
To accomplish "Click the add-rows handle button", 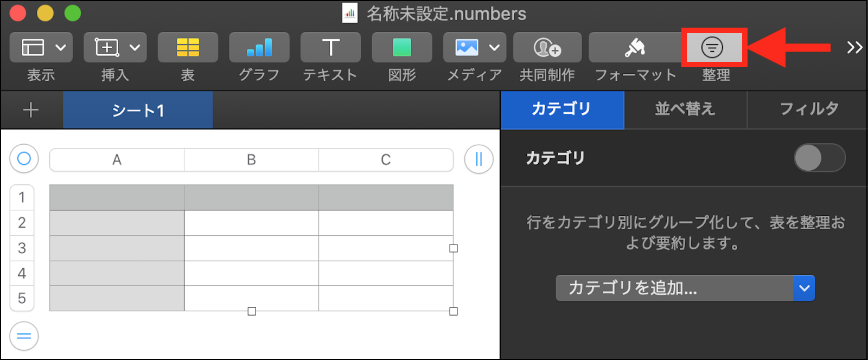I will (x=24, y=336).
